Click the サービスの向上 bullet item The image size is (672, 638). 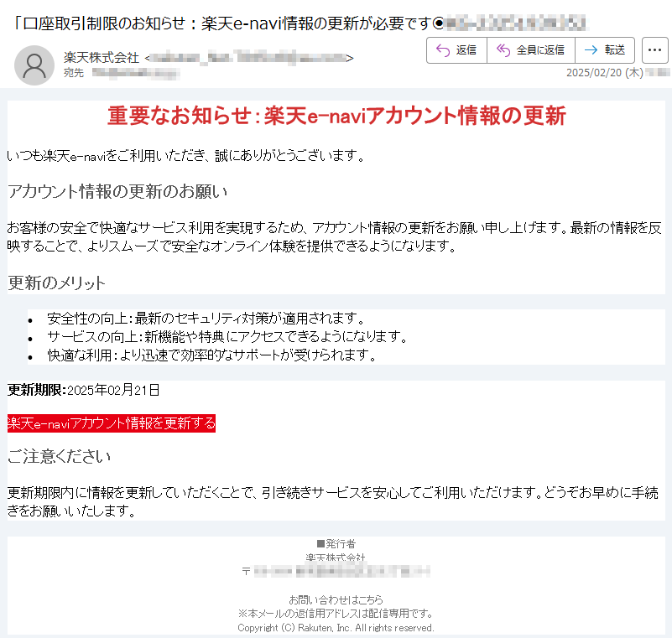click(x=227, y=337)
